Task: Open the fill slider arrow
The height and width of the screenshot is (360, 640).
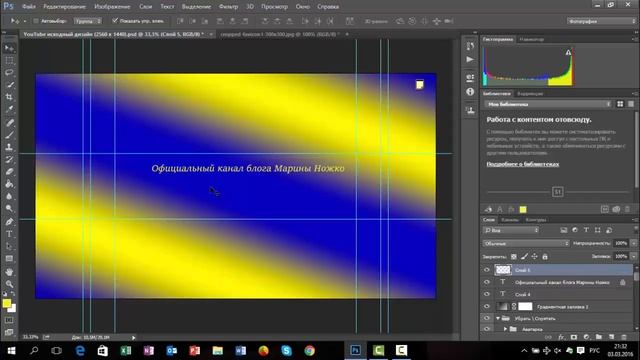Action: coord(633,256)
